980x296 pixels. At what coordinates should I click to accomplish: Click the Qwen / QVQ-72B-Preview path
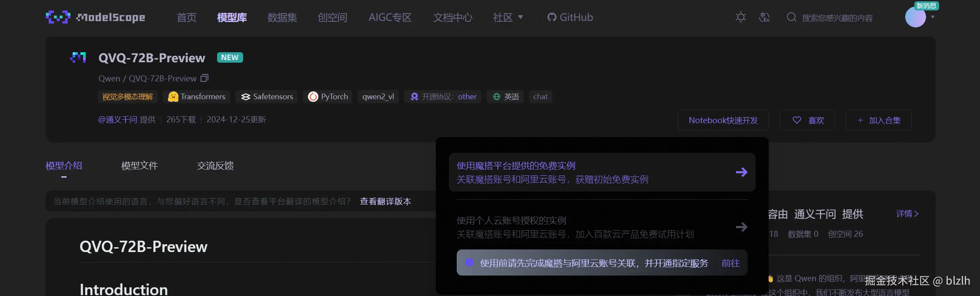[x=147, y=78]
